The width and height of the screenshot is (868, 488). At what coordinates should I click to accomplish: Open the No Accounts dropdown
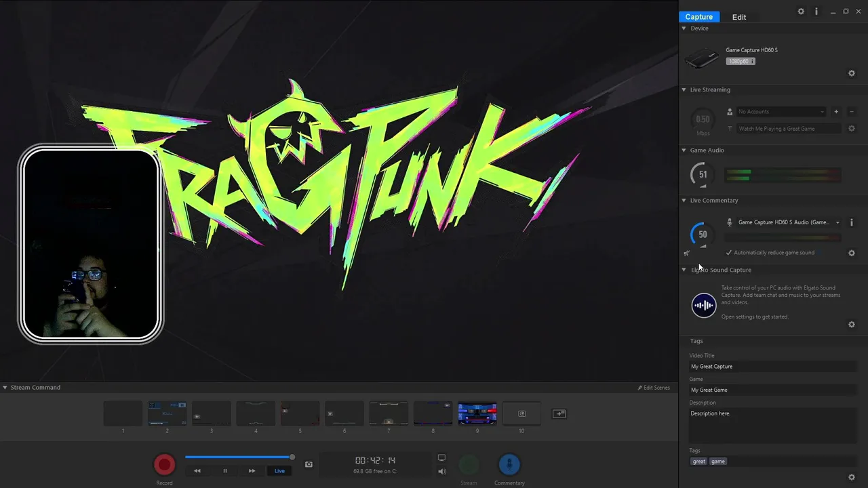781,111
